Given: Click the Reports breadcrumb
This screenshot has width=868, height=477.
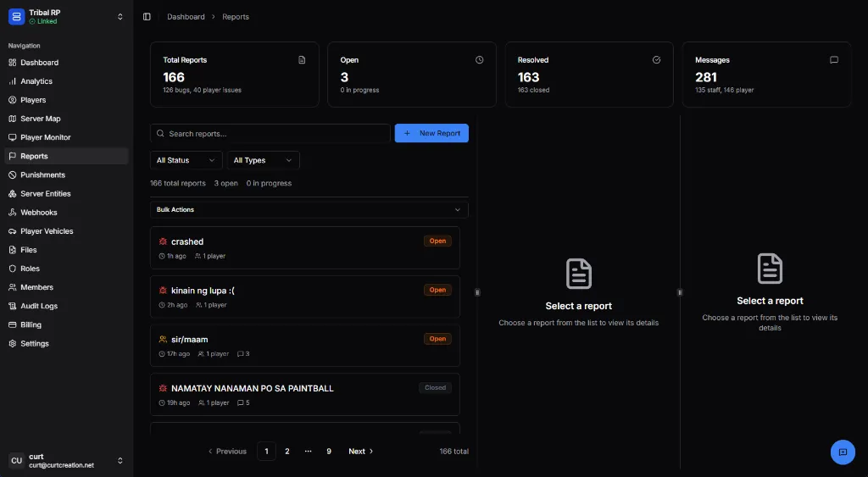Looking at the screenshot, I should tap(236, 17).
